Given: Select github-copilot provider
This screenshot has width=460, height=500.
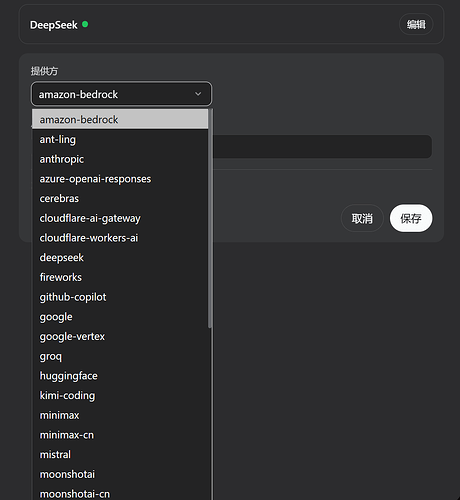Looking at the screenshot, I should pyautogui.click(x=120, y=297).
